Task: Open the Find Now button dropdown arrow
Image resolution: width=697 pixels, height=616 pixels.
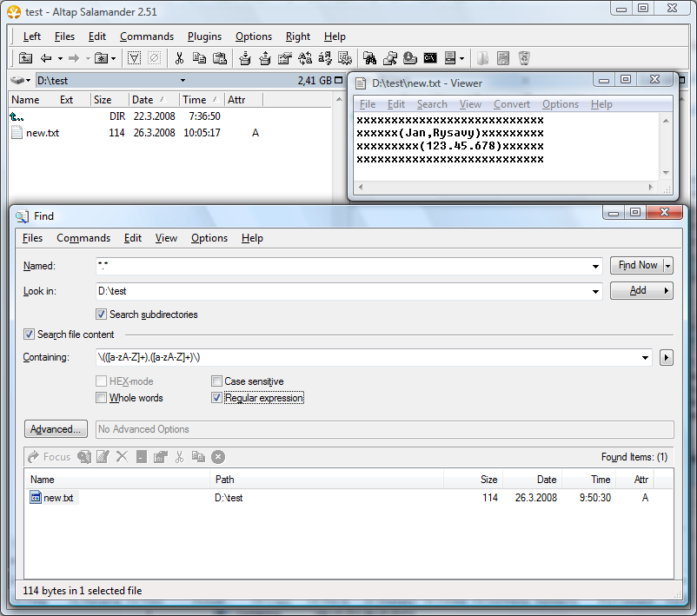Action: (x=667, y=265)
